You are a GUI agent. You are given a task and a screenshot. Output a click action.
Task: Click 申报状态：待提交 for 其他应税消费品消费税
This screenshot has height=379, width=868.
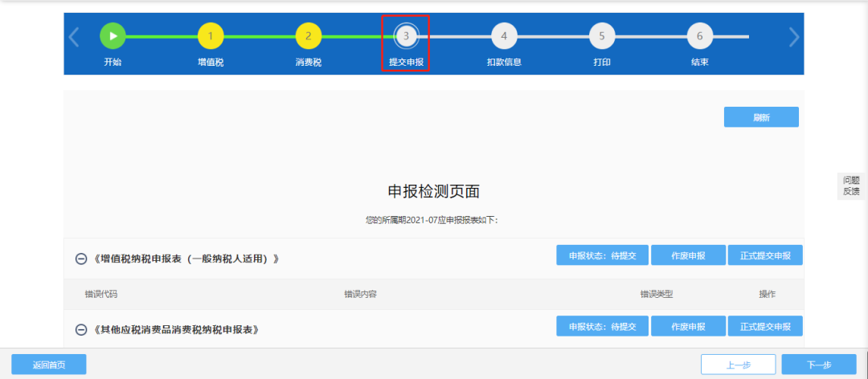point(602,326)
